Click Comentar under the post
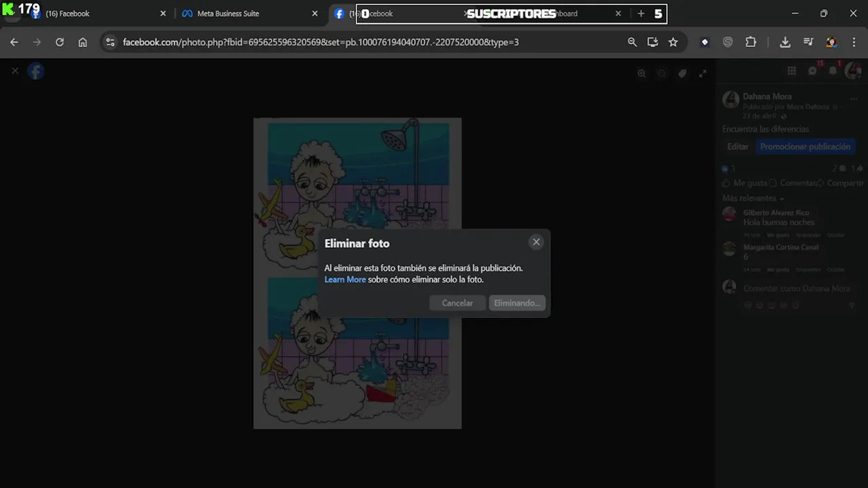 [793, 183]
